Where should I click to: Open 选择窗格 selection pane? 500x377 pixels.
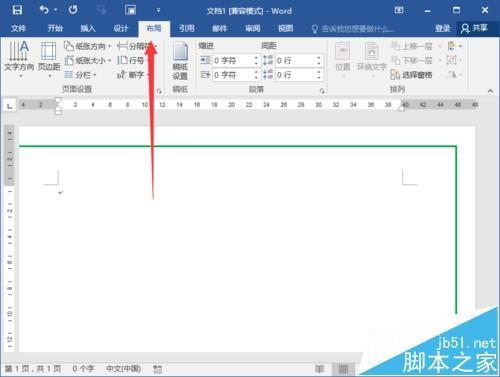[411, 75]
